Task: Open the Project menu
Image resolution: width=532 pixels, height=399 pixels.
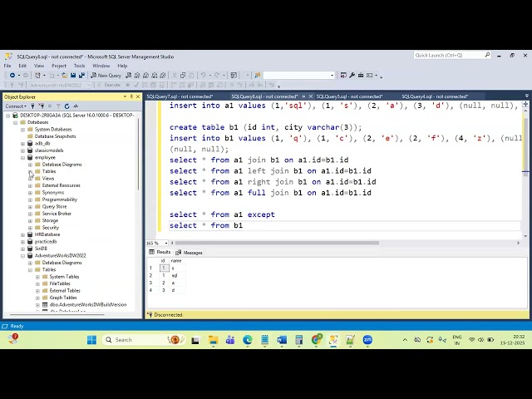Action: 59,66
